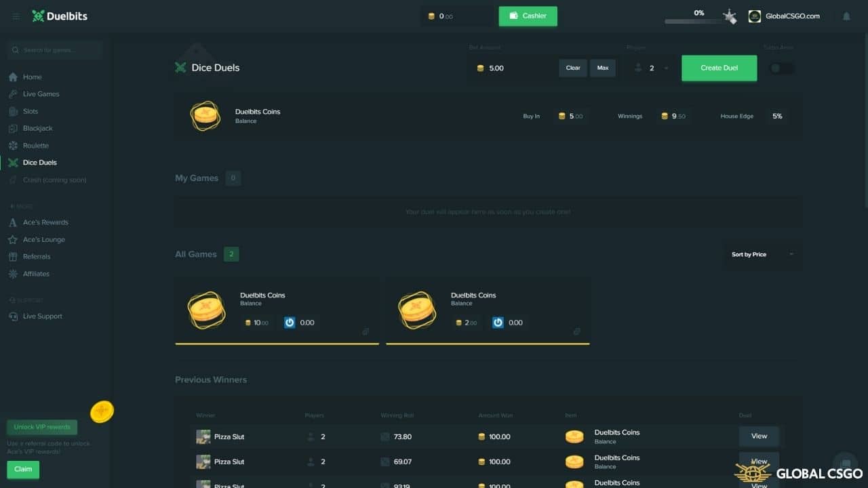Screen dimensions: 868x488
Task: Click the My Games count badge
Action: coord(233,178)
